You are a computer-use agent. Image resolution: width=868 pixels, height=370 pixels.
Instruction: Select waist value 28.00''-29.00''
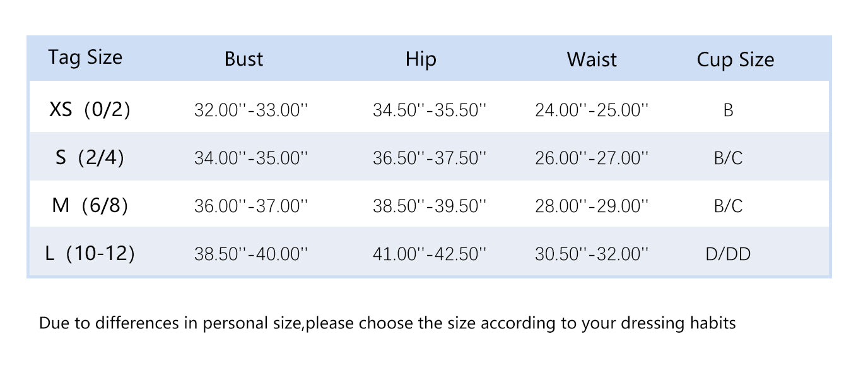(x=592, y=206)
